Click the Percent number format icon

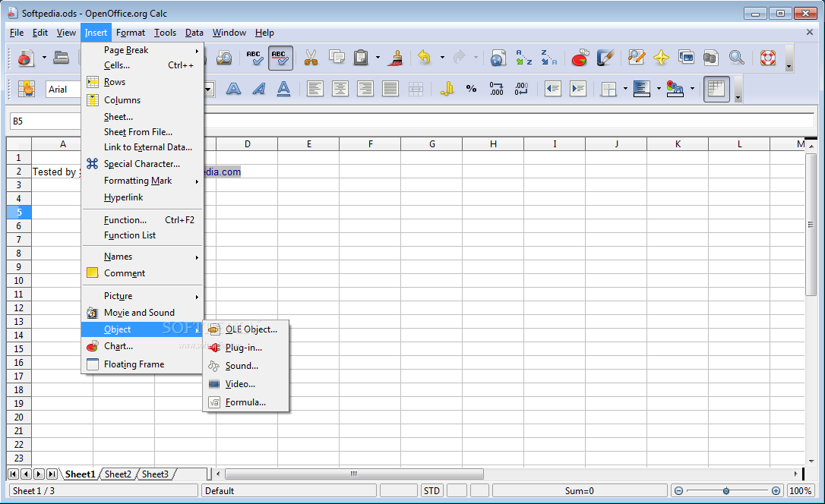click(472, 89)
